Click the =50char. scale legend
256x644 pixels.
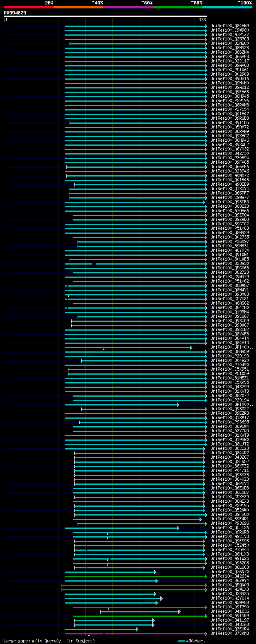192,641
